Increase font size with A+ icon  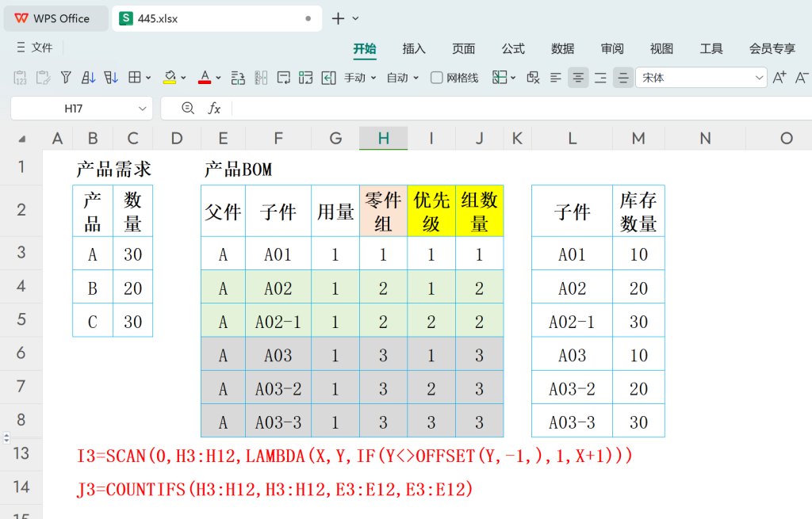tap(779, 78)
